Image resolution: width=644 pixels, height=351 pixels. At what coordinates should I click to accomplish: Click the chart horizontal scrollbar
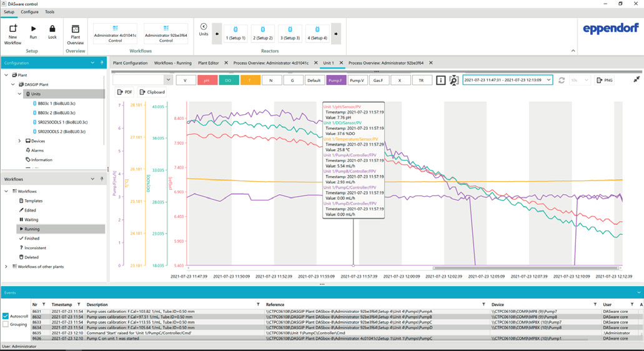click(x=525, y=268)
